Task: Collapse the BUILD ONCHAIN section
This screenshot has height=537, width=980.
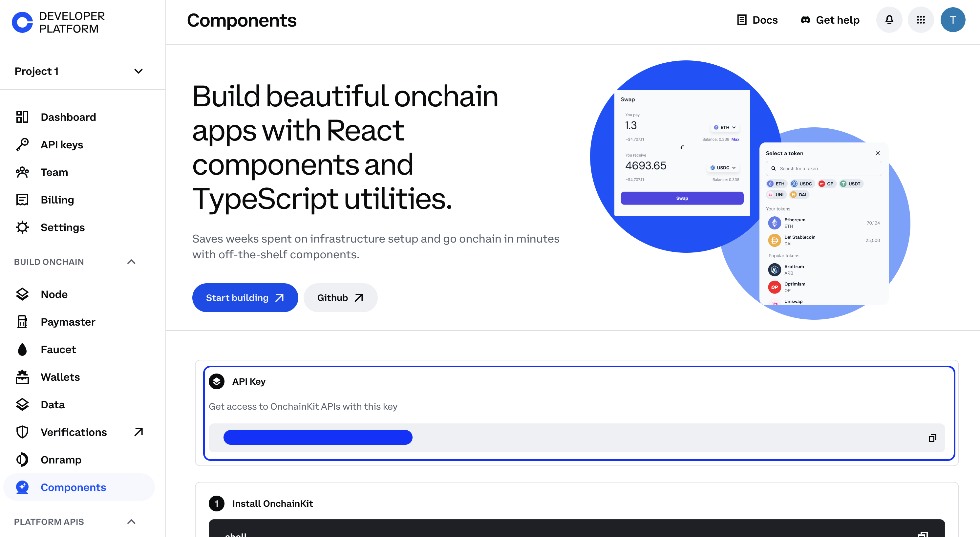Action: pyautogui.click(x=132, y=262)
